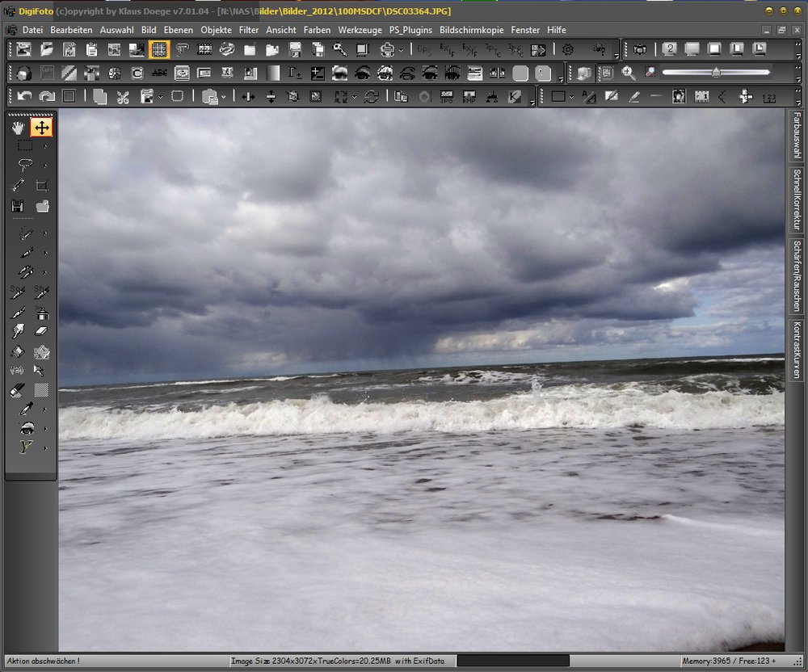Select the Hand pan tool
The height and width of the screenshot is (672, 808).
[19, 128]
